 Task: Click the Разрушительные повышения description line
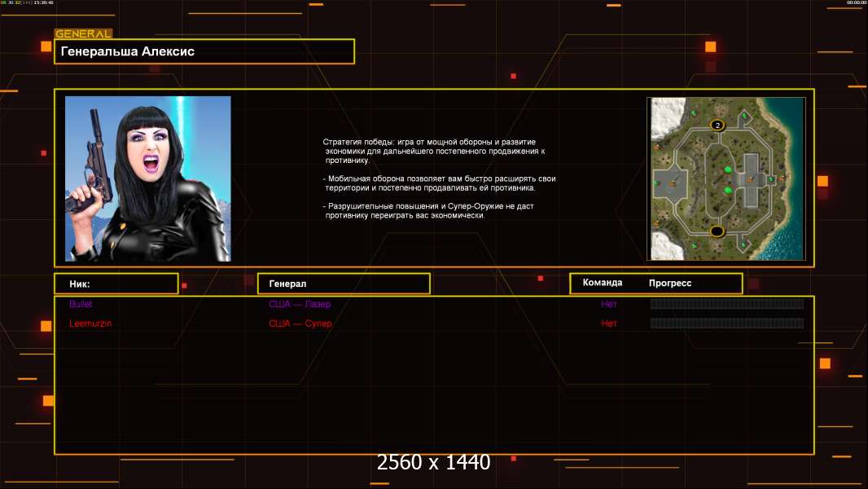428,210
